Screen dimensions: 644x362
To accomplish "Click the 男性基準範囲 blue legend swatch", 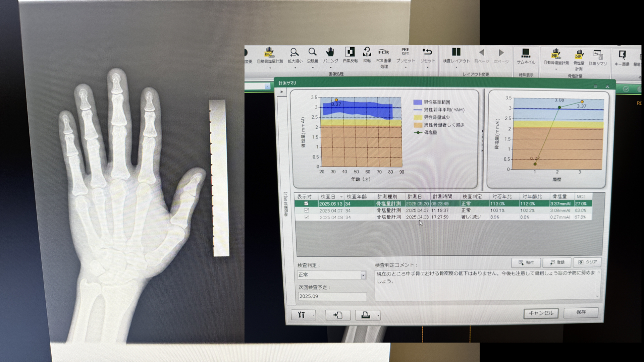I will tap(418, 102).
